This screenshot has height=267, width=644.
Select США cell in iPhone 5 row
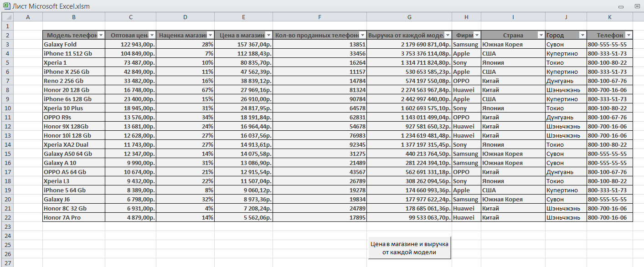513,190
